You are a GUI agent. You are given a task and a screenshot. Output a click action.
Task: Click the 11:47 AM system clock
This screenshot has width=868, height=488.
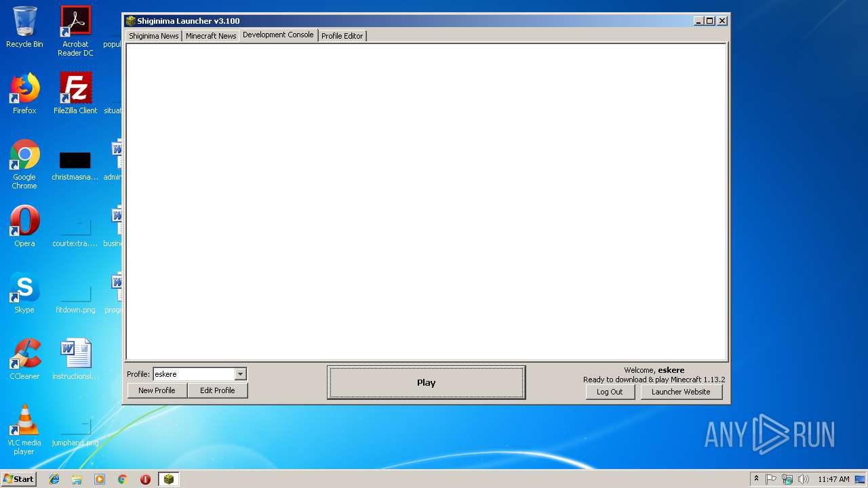pos(833,479)
